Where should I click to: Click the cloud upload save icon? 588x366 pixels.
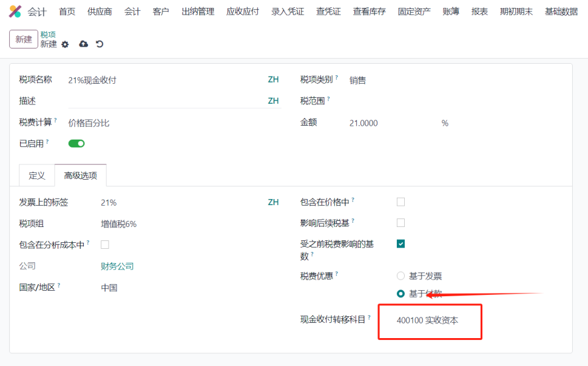pos(84,44)
